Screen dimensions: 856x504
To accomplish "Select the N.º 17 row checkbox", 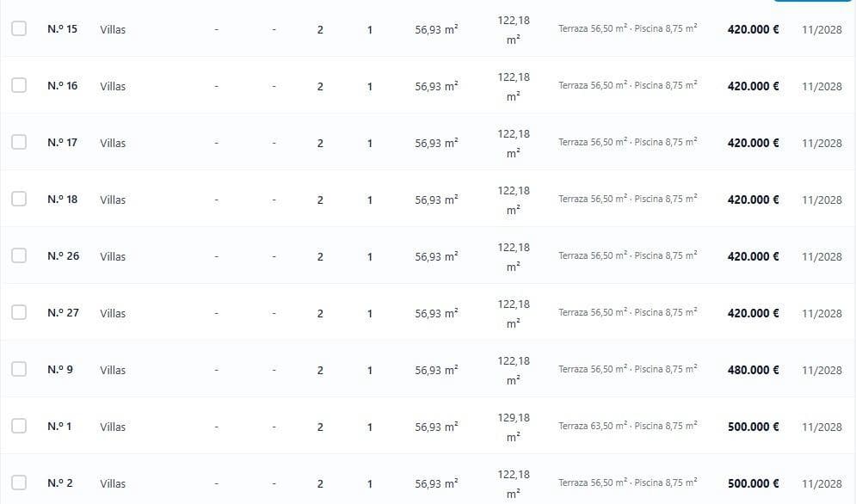I will click(19, 142).
